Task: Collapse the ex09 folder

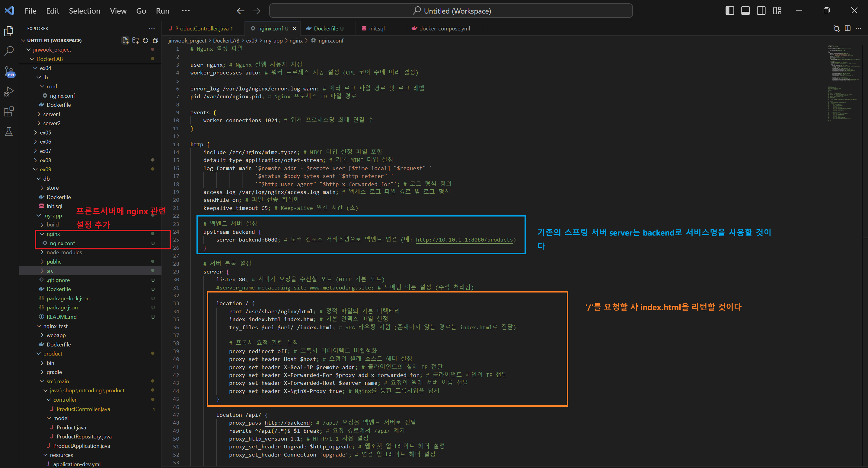Action: tap(46, 169)
